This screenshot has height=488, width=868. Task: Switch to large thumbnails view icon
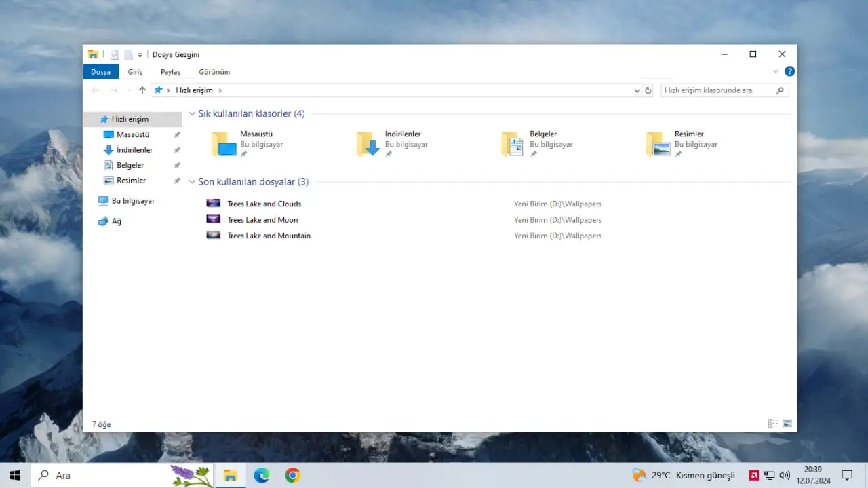[x=787, y=424]
